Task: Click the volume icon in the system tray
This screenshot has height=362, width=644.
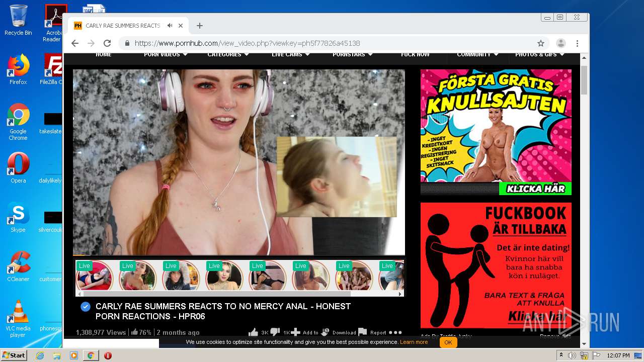Action: pyautogui.click(x=572, y=355)
